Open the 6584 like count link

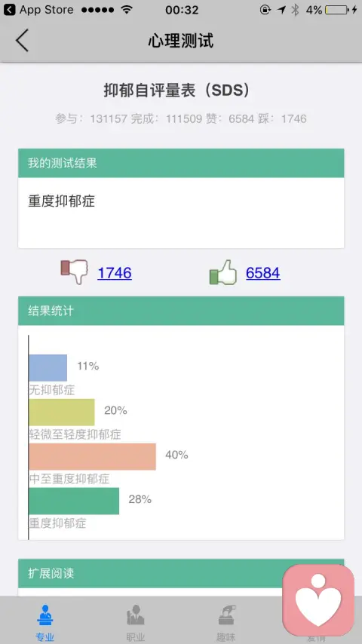pos(263,273)
